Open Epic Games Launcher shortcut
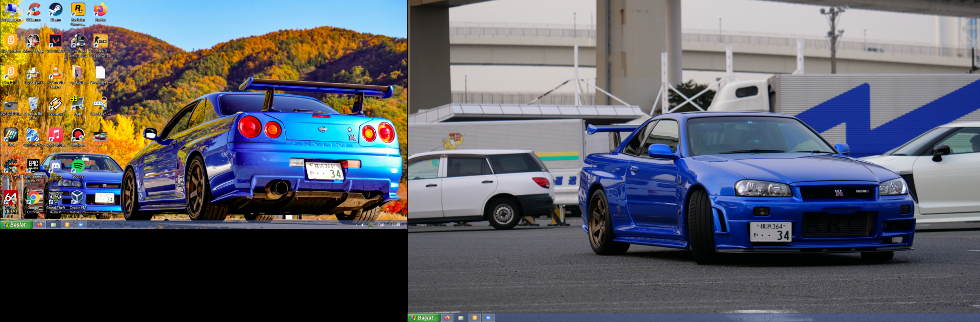The image size is (980, 322). click(33, 171)
